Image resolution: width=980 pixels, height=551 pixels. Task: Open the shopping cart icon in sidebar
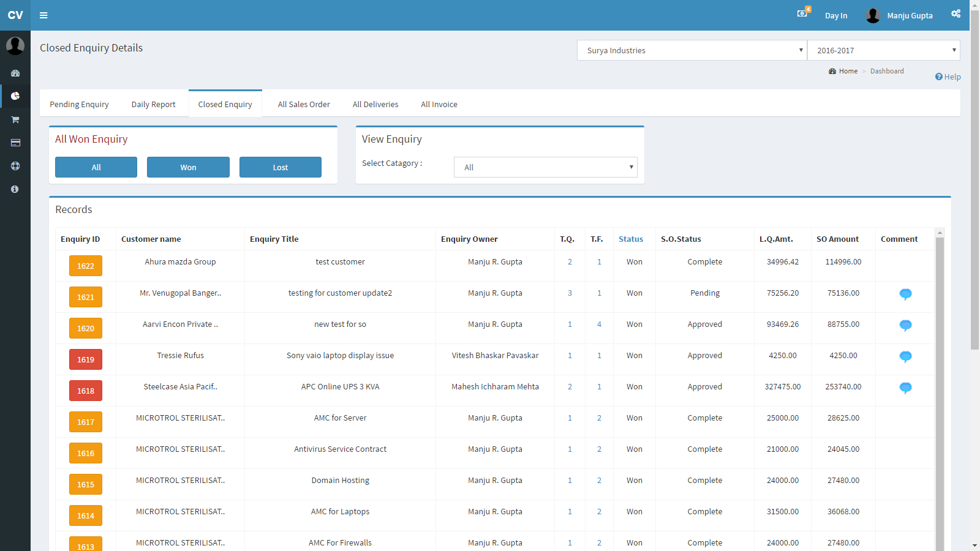(15, 119)
